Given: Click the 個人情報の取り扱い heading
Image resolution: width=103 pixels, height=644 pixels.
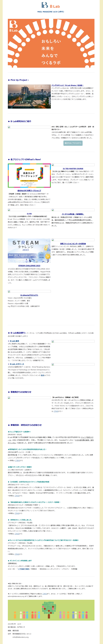Looking at the screenshot, I should click(x=15, y=583).
